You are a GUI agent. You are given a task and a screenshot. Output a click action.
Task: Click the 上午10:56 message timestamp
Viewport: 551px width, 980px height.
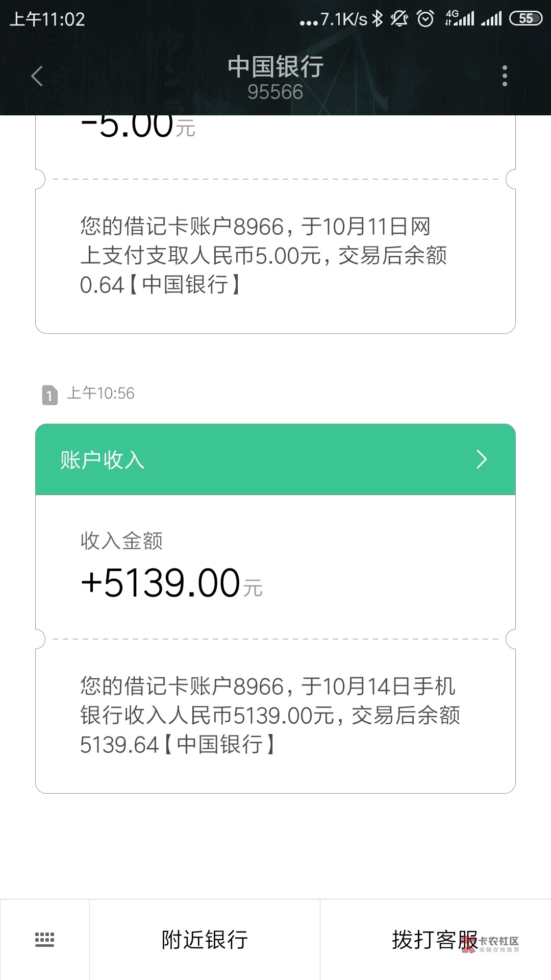[101, 394]
